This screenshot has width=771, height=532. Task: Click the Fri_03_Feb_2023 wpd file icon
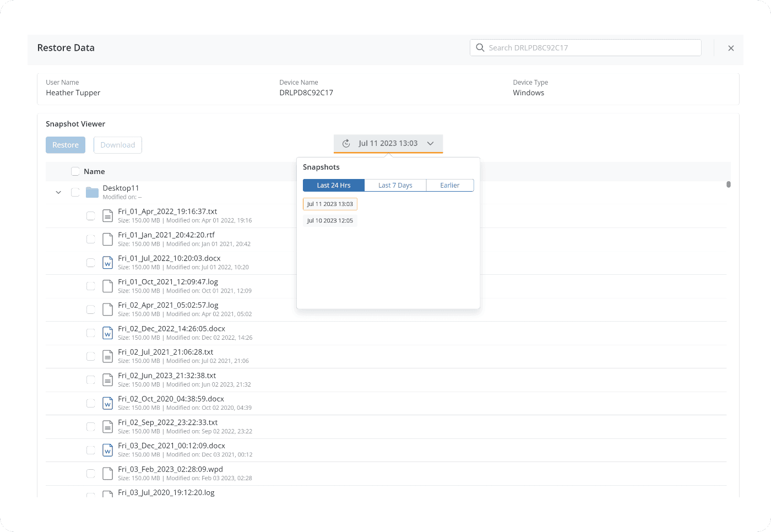pos(108,474)
